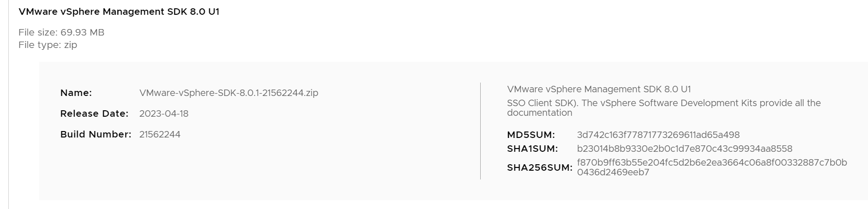Select the SHA1 checksum value
The height and width of the screenshot is (209, 868).
(x=684, y=149)
